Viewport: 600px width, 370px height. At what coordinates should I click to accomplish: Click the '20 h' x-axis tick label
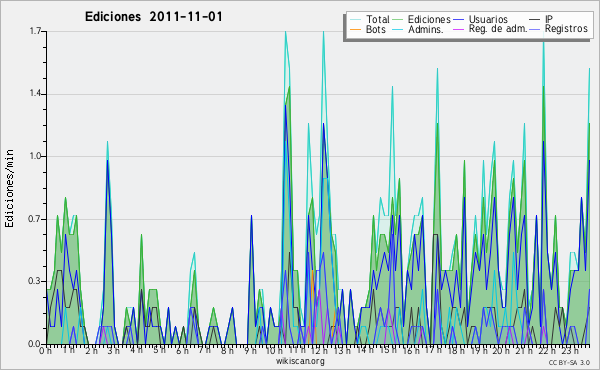point(500,351)
